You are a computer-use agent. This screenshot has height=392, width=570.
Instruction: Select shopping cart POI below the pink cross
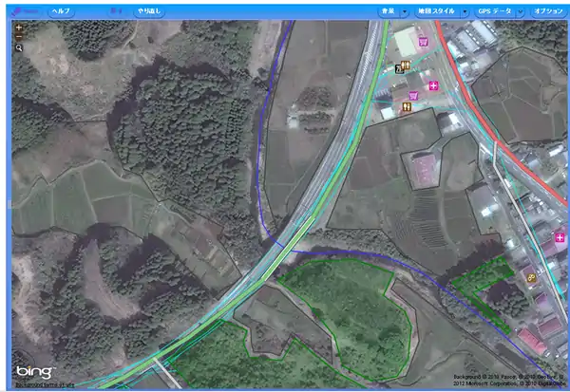(413, 96)
